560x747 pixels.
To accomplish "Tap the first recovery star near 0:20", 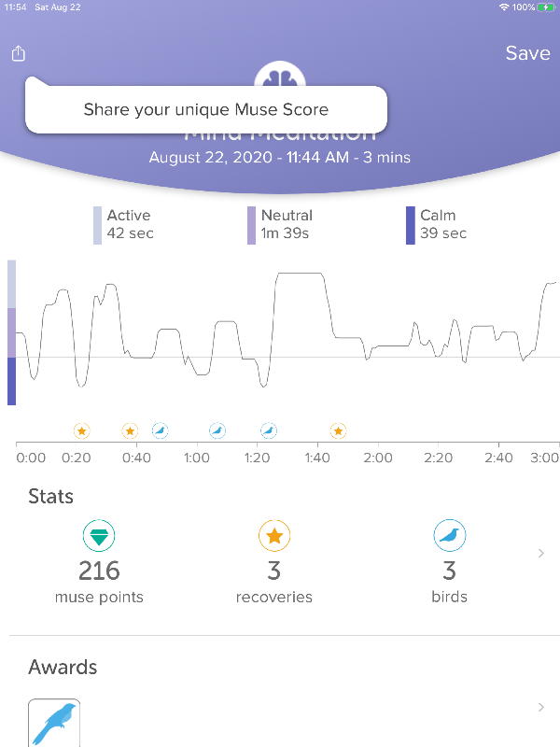I will click(x=81, y=430).
